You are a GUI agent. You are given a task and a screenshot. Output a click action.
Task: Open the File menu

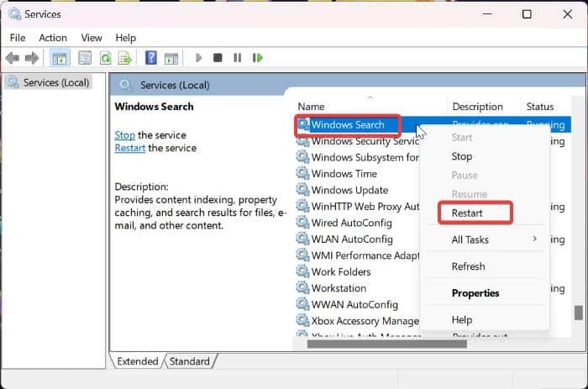click(18, 38)
